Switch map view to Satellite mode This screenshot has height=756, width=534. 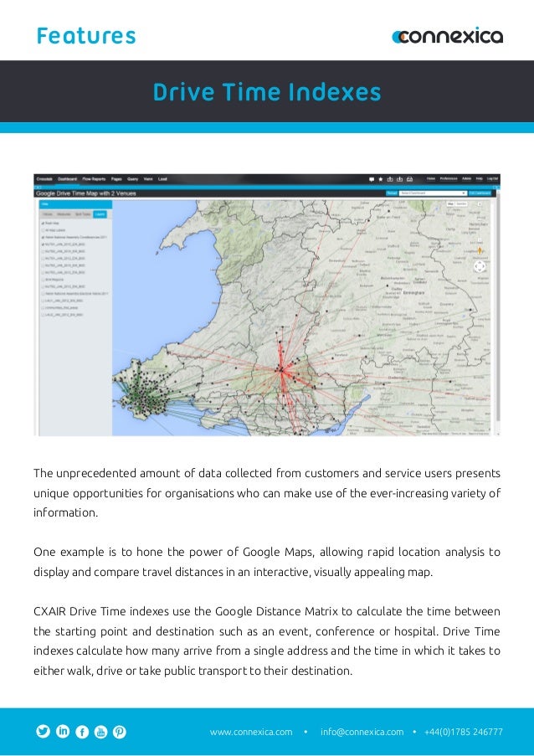(x=461, y=204)
